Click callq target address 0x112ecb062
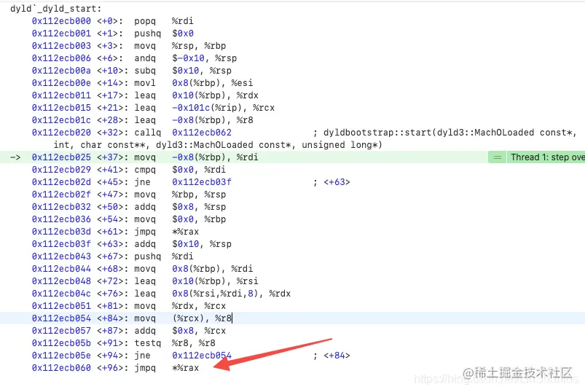 pyautogui.click(x=202, y=133)
